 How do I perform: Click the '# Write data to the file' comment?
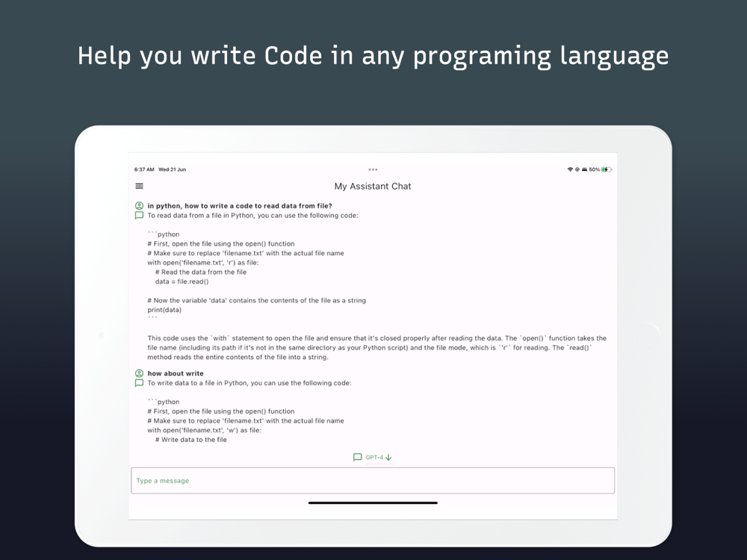pyautogui.click(x=191, y=440)
